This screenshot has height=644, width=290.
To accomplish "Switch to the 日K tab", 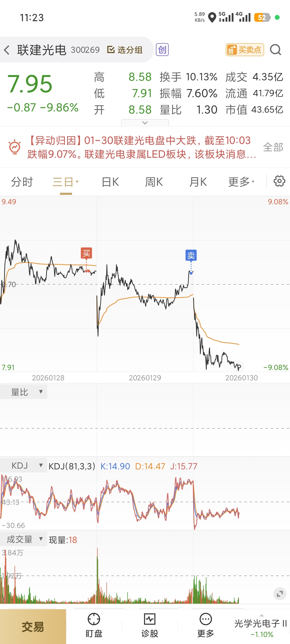I will coord(110,182).
